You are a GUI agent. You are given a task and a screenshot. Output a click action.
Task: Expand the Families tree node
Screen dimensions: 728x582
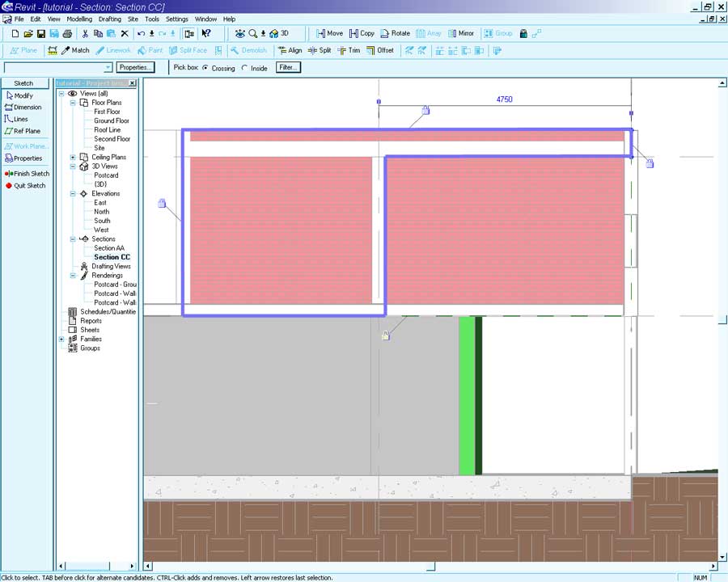click(x=61, y=339)
